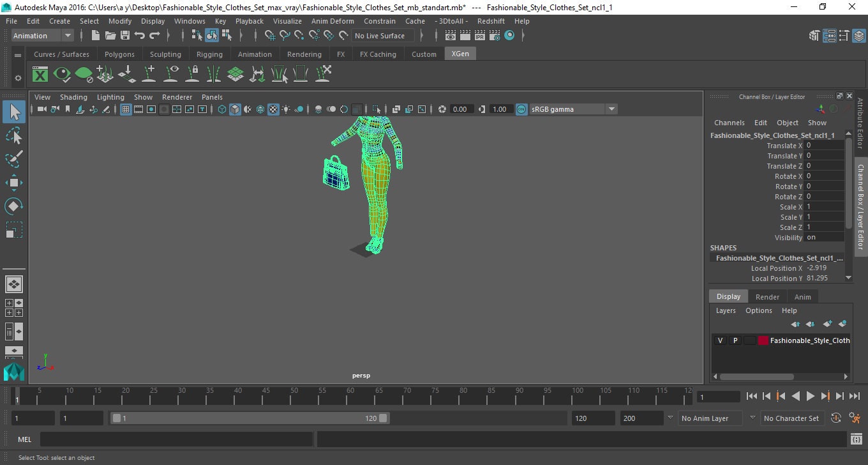The width and height of the screenshot is (868, 465).
Task: Open the Panels viewport menu
Action: 212,97
